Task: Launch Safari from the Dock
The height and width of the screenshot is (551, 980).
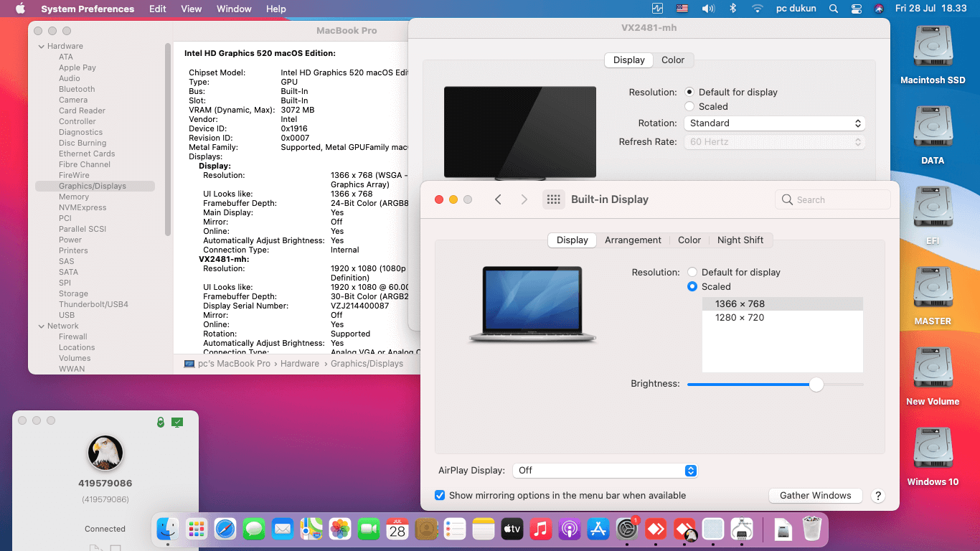Action: [225, 529]
